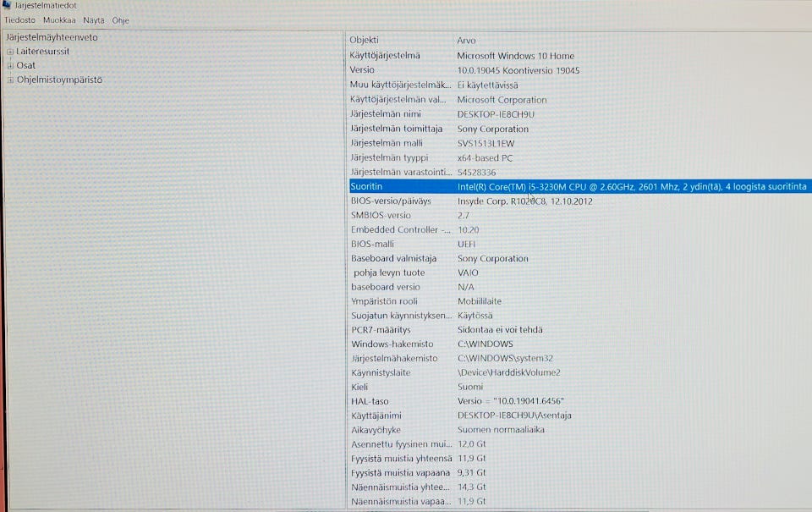Click value 54528336
The image size is (812, 512).
[476, 172]
